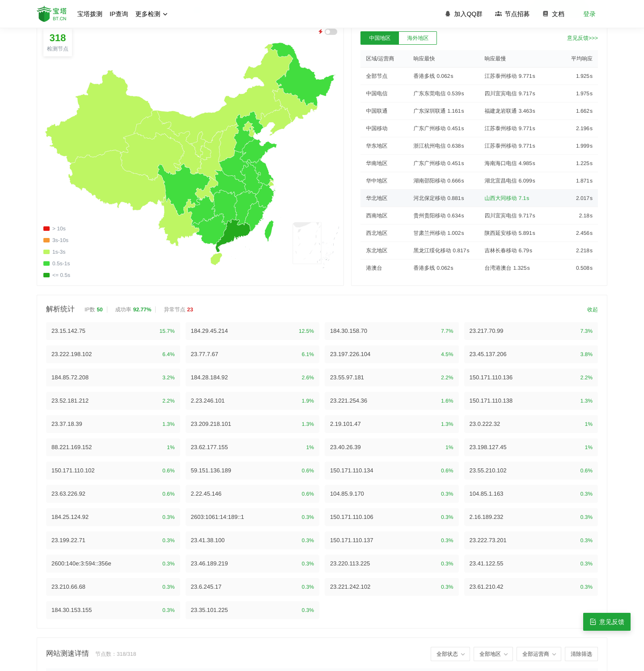Click the 中国移动 row label
Screen dimensions: 644x671
coord(377,128)
